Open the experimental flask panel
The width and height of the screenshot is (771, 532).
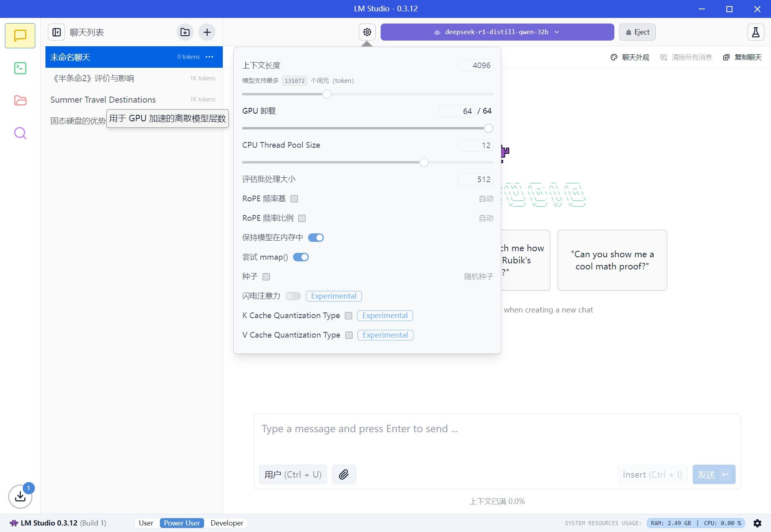click(x=756, y=32)
